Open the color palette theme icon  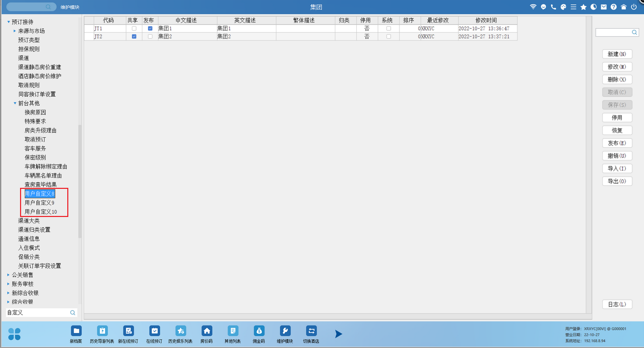coord(563,7)
